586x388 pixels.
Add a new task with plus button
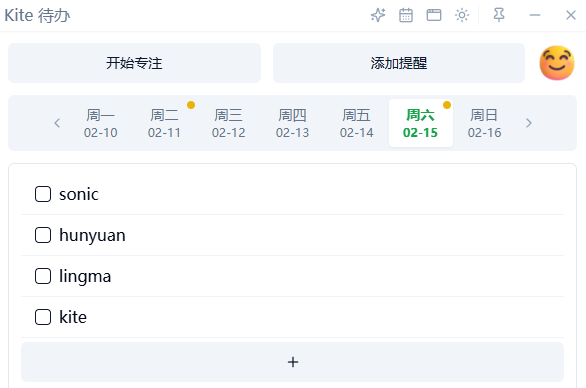coord(292,362)
